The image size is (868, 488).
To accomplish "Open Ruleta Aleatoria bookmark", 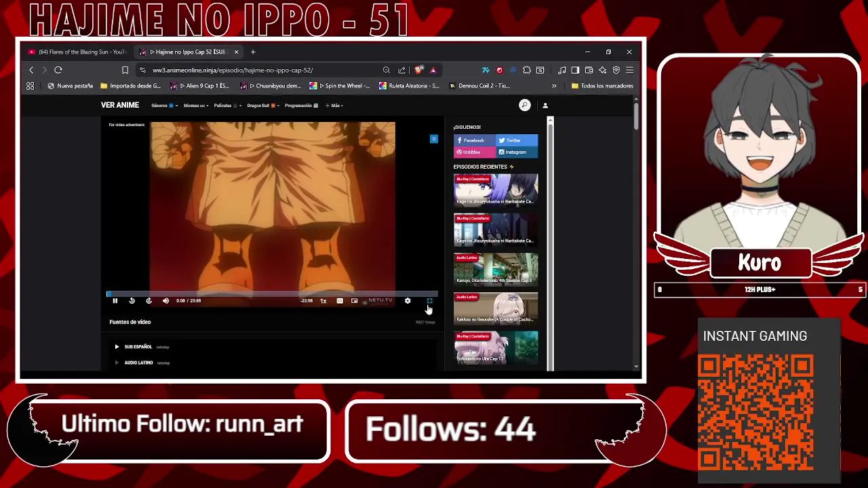I will [x=409, y=85].
